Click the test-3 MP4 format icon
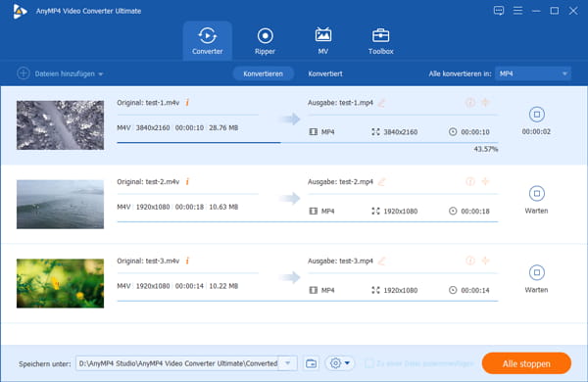The image size is (588, 382). (314, 290)
